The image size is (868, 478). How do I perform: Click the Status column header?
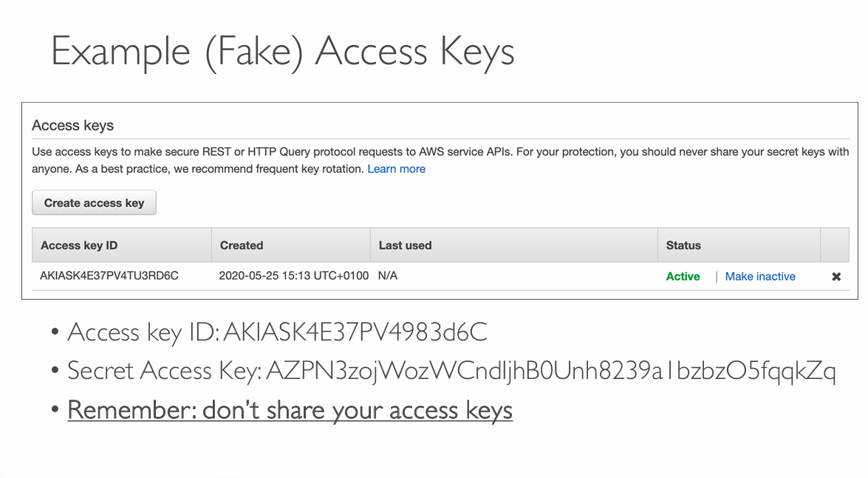[x=683, y=245]
